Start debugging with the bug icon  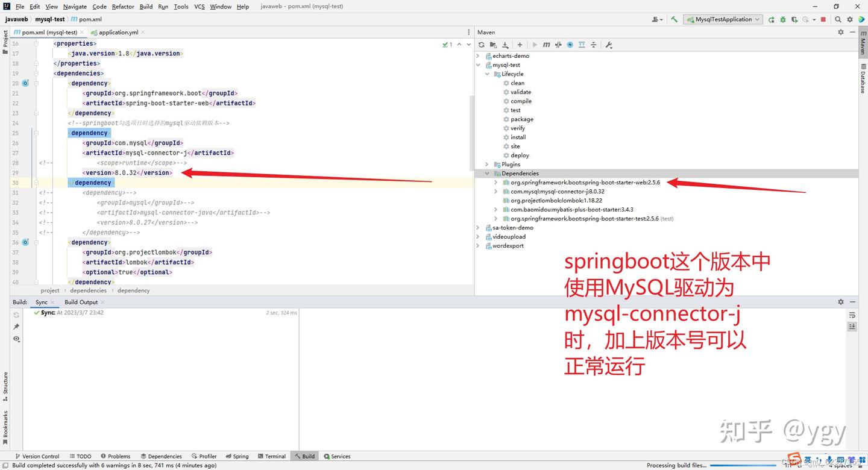coord(782,19)
